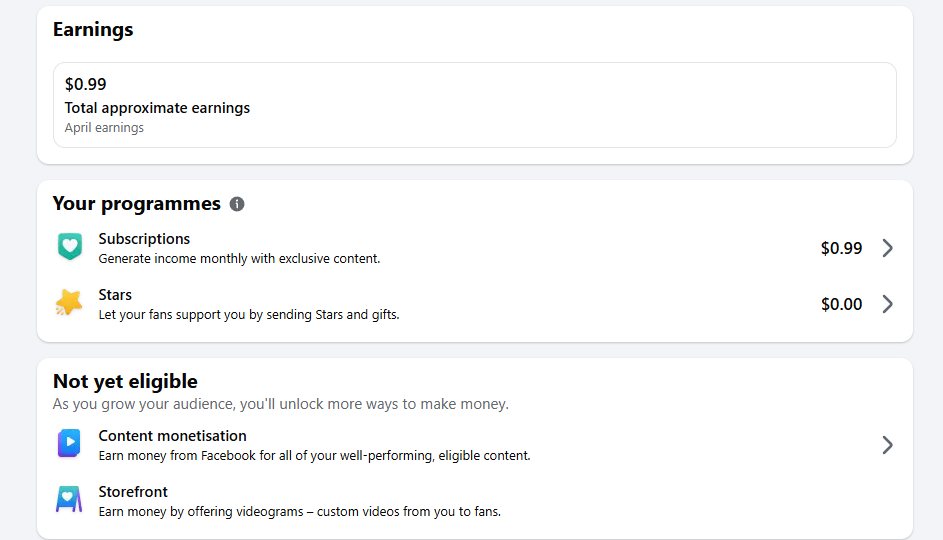Expand Content monetisation with its chevron
Screen dimensions: 943x540
click(x=887, y=445)
